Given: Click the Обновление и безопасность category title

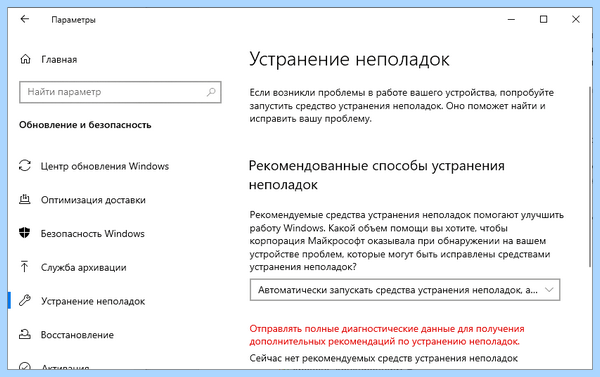Looking at the screenshot, I should pos(85,125).
